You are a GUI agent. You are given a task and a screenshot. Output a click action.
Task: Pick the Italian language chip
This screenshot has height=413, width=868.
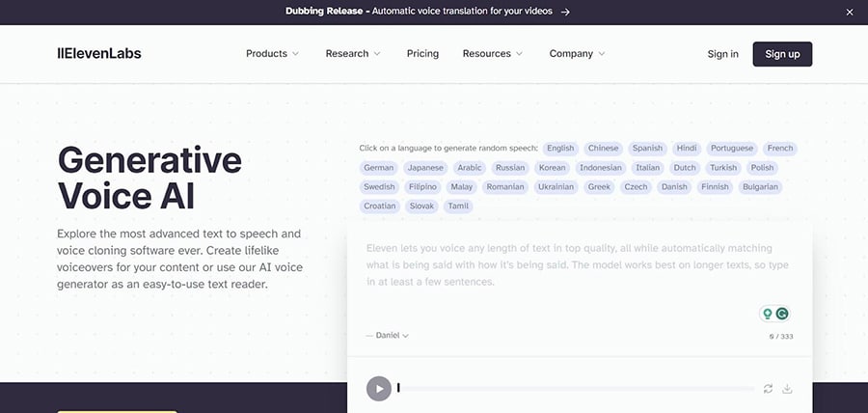648,168
